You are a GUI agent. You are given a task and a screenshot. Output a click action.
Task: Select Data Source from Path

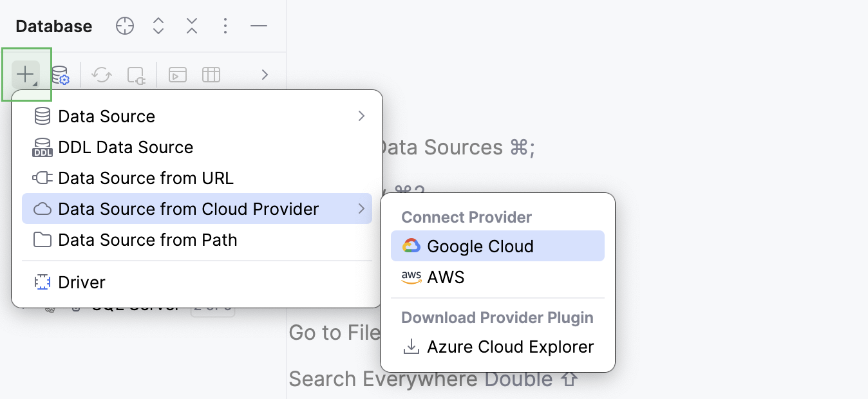click(148, 239)
